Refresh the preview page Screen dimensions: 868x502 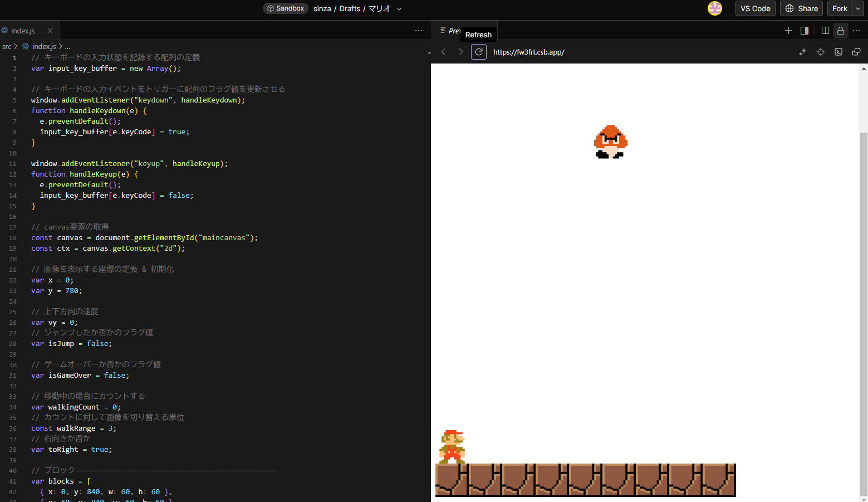[x=479, y=52]
